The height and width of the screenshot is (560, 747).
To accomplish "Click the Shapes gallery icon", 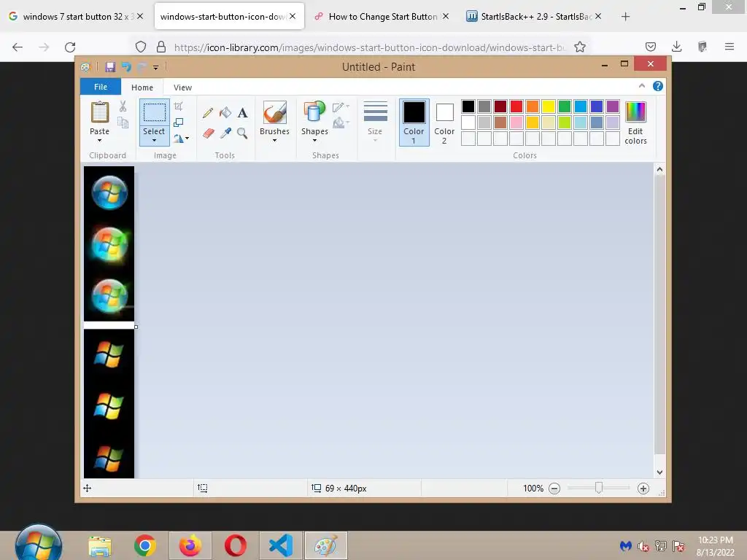I will tap(314, 112).
